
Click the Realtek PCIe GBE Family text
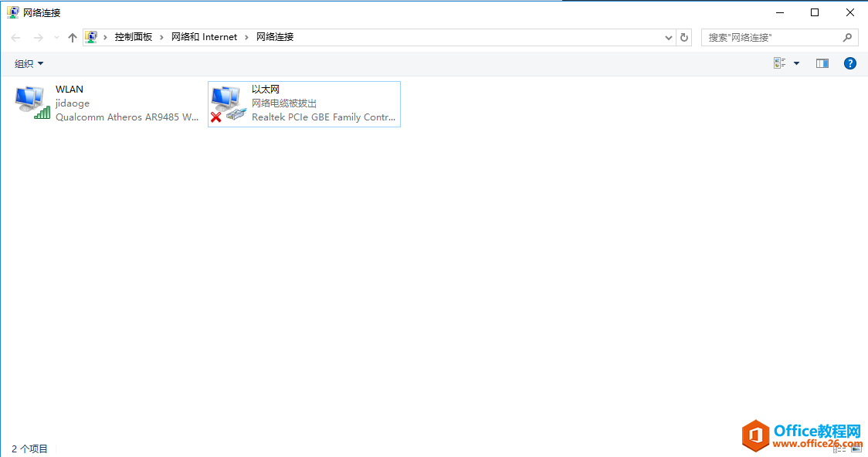pyautogui.click(x=324, y=117)
